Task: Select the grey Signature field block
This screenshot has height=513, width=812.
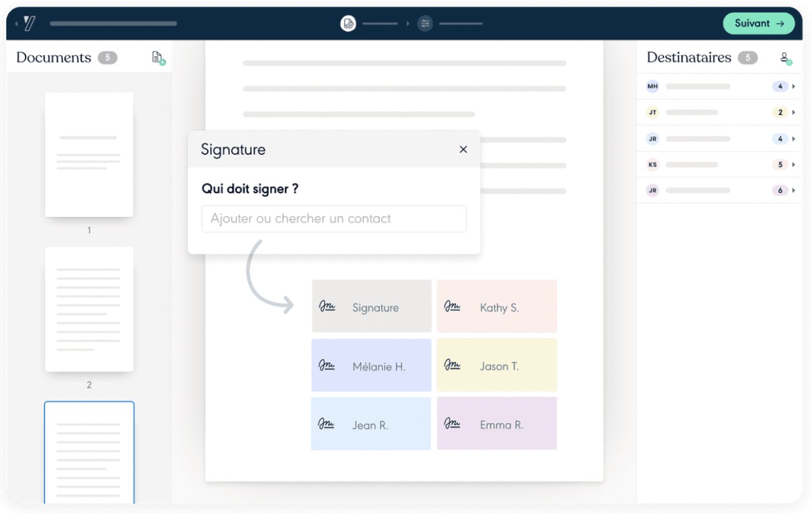Action: [372, 306]
